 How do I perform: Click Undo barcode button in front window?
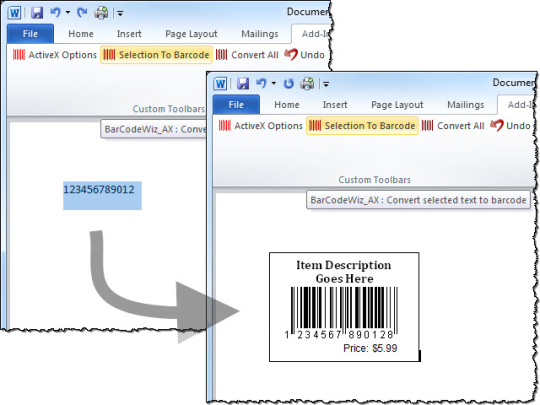click(x=510, y=126)
